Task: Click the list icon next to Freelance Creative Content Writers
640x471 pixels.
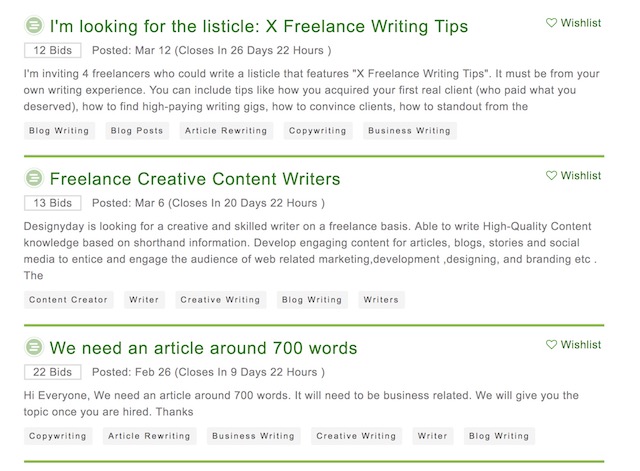Action: click(34, 178)
